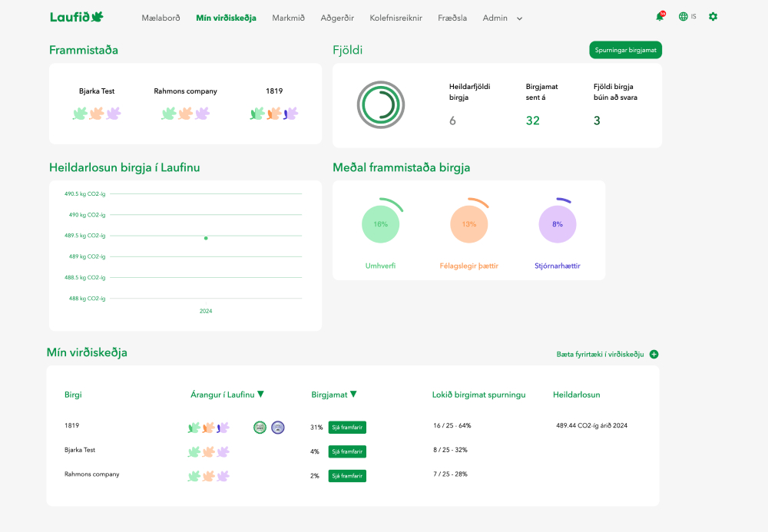Click plus icon beside Bæta fyrirtæki í virðiskeðju

(654, 354)
